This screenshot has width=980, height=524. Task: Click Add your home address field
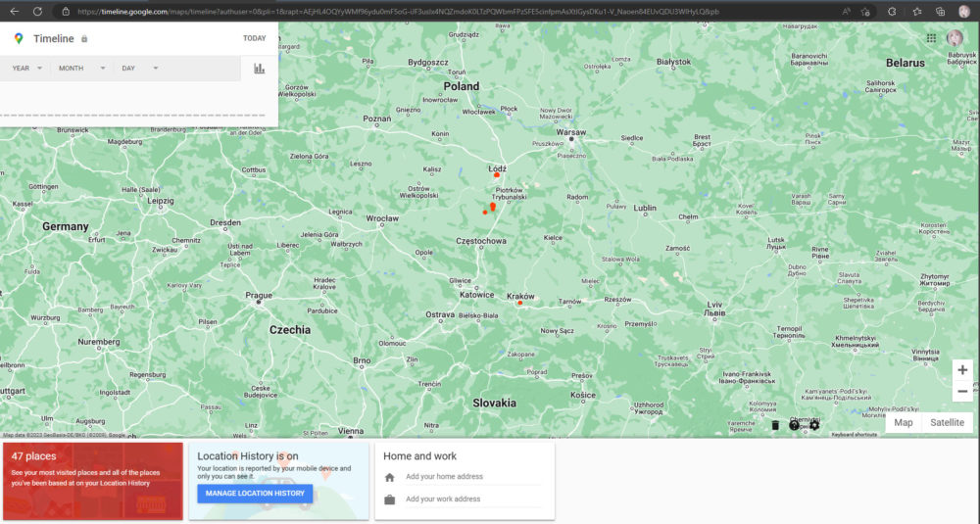473,477
